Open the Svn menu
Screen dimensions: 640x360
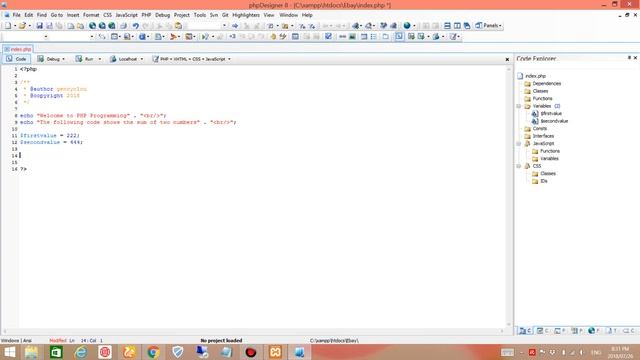point(214,15)
